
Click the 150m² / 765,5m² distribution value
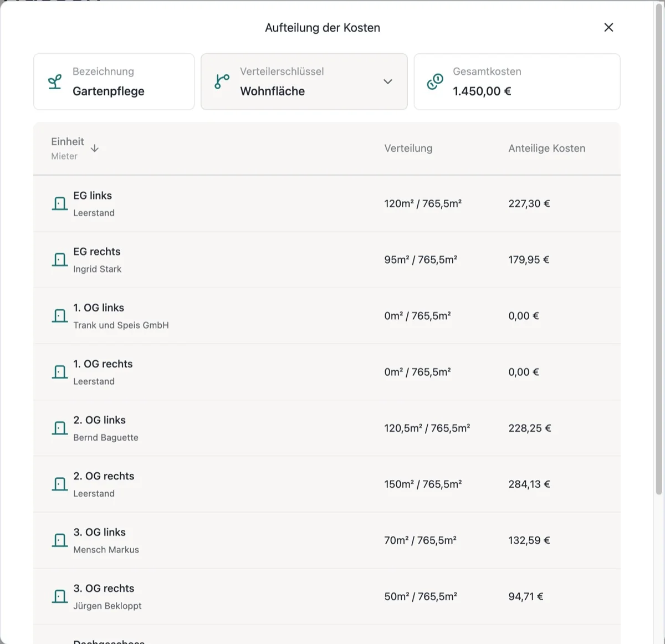(423, 484)
